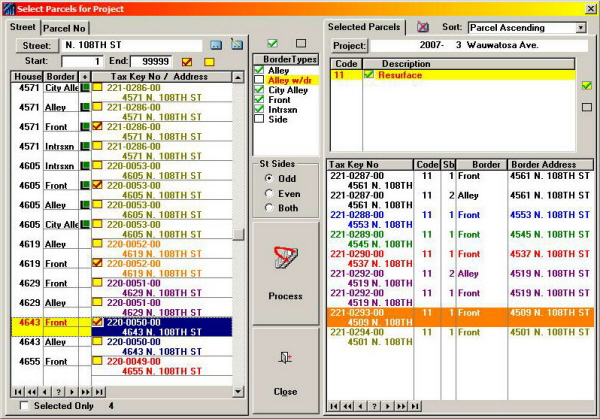Toggle the Selected Only checkbox
Image resolution: width=600 pixels, height=419 pixels.
tap(25, 406)
